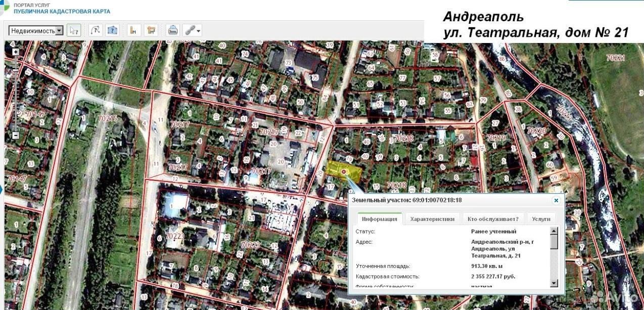
Task: Select the Информация tab
Action: point(379,219)
